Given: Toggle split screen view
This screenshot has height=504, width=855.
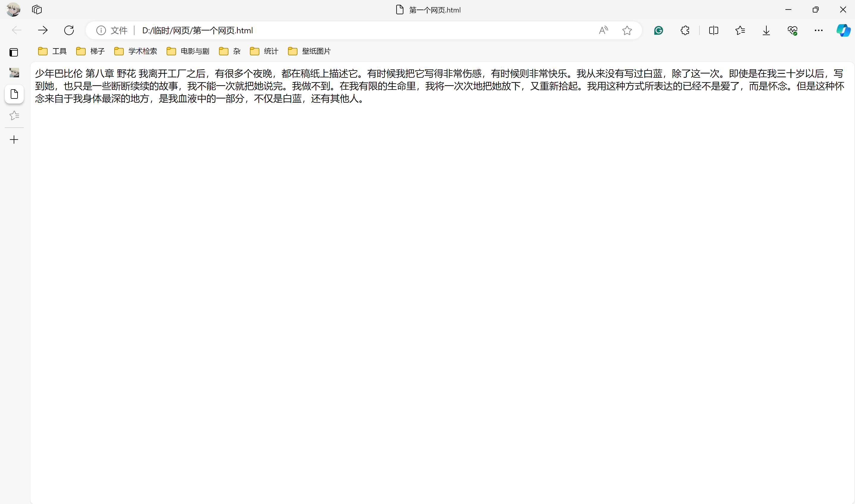Looking at the screenshot, I should point(713,30).
